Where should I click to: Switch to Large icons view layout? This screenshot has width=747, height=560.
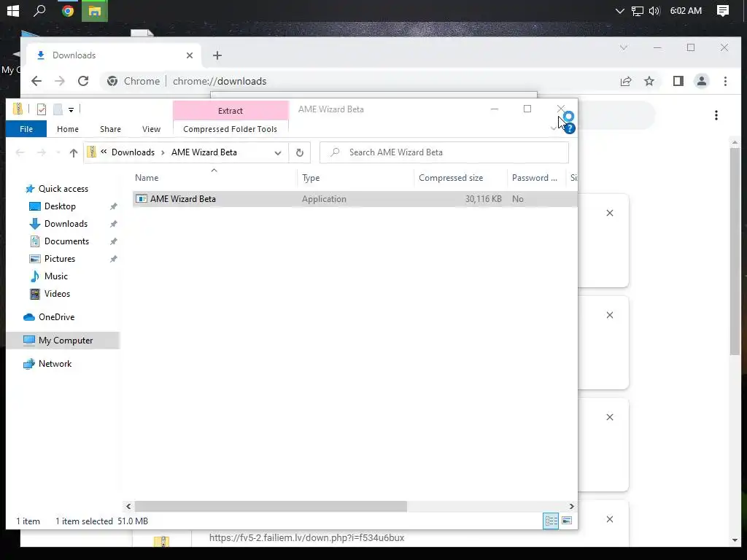pyautogui.click(x=567, y=521)
